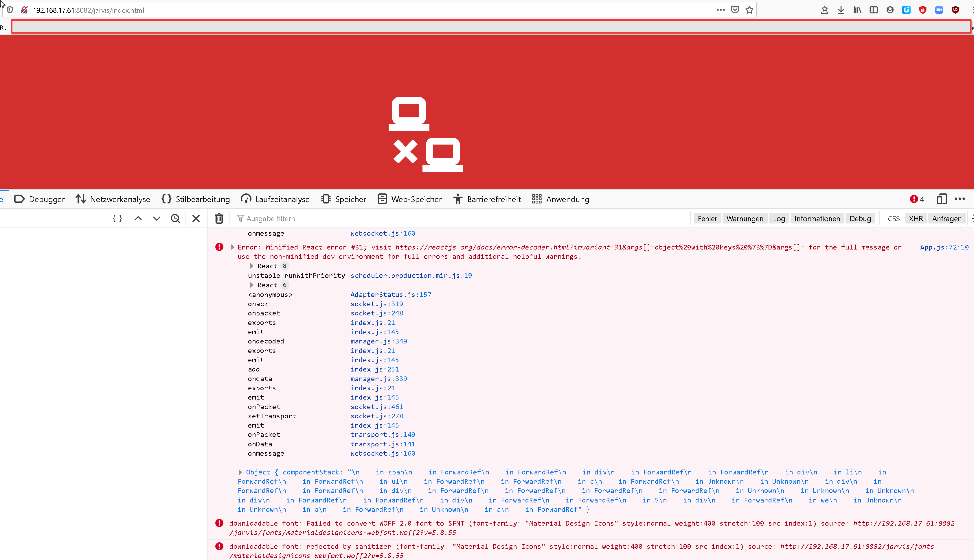The height and width of the screenshot is (560, 974).
Task: Expand the componentStack Object
Action: pos(240,472)
